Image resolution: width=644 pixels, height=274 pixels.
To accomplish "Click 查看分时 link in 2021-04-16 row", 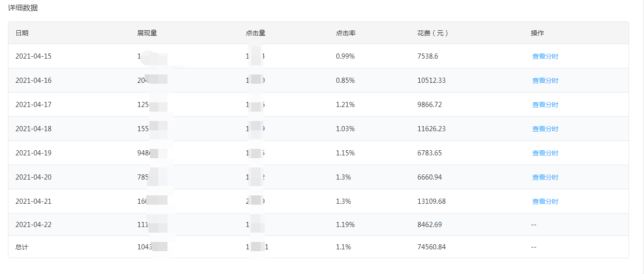I will point(545,80).
